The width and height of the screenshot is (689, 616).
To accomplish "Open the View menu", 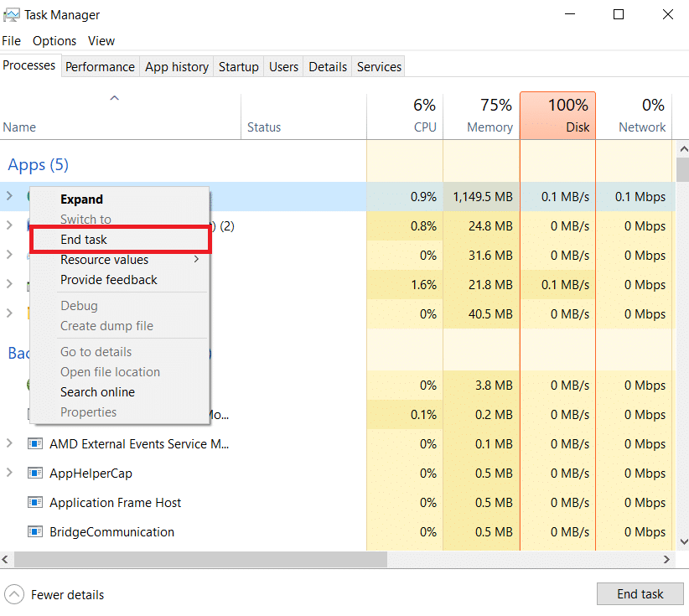I will (x=101, y=40).
